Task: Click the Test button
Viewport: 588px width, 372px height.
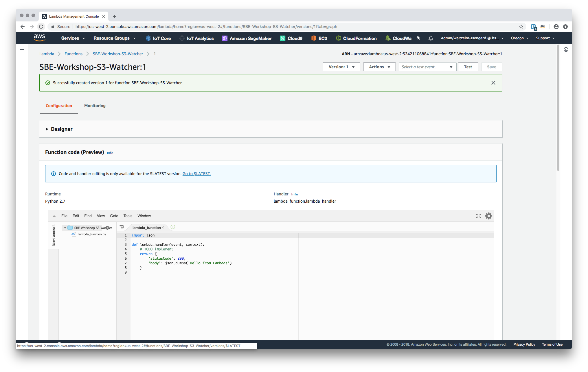Action: tap(468, 67)
